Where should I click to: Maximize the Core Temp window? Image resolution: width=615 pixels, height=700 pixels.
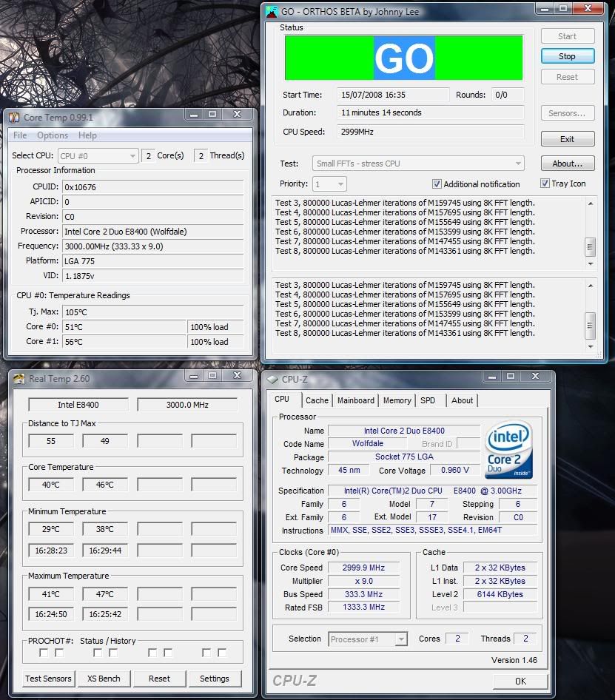click(x=212, y=115)
